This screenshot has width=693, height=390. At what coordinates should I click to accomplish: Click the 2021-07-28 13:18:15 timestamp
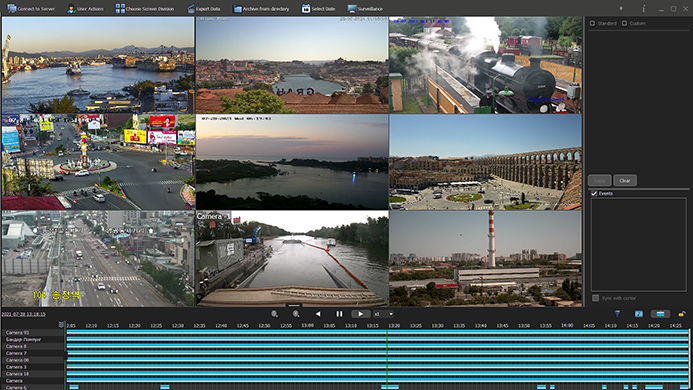click(x=23, y=314)
